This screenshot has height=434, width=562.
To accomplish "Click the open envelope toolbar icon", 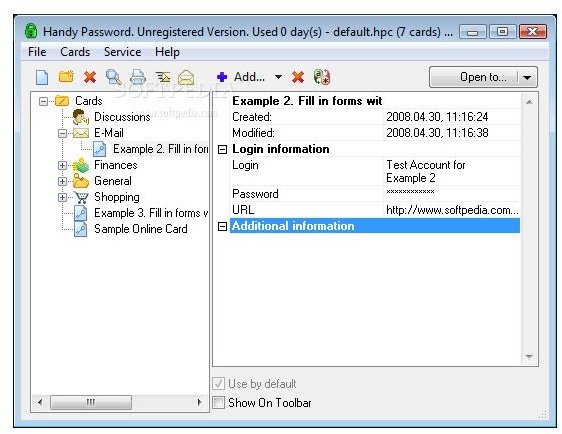I will (186, 77).
